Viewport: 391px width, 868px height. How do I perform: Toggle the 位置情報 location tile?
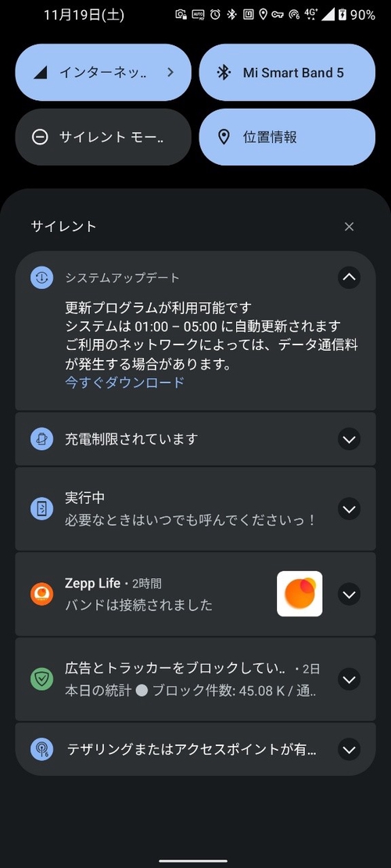[x=287, y=137]
